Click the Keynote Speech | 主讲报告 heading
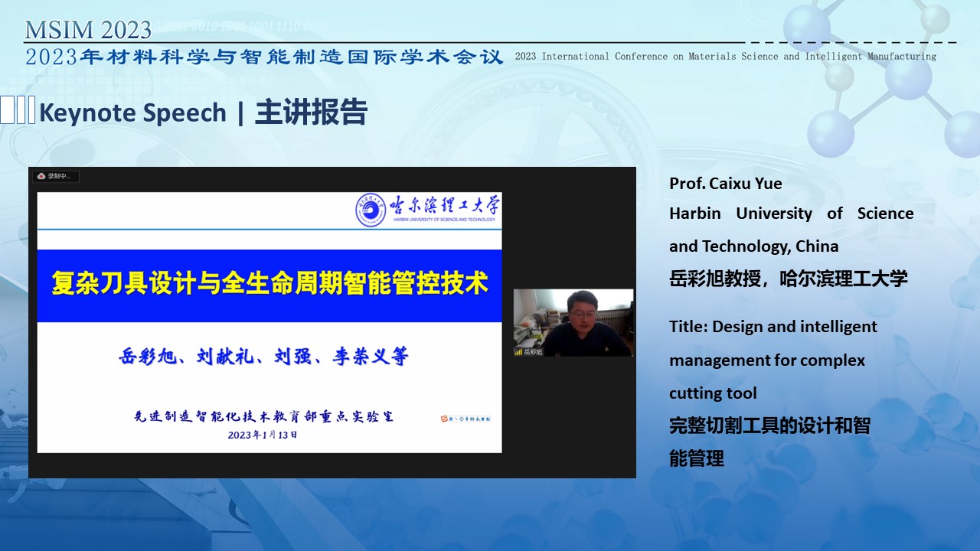This screenshot has height=551, width=980. (x=203, y=112)
